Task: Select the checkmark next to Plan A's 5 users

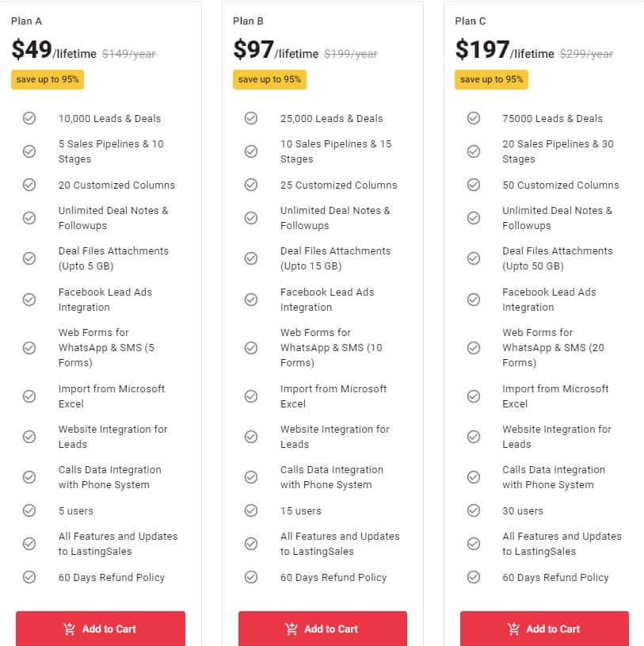Action: pos(29,510)
